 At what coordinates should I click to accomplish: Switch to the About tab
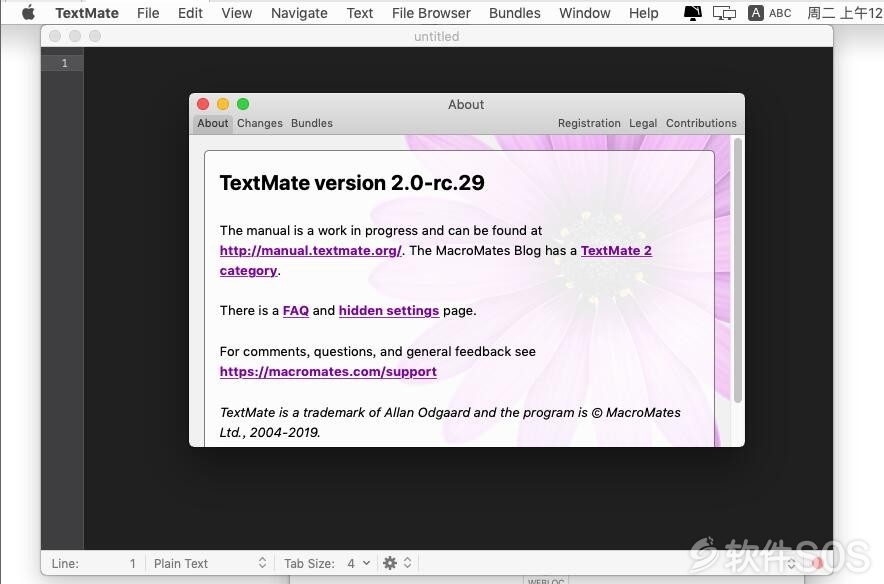213,123
